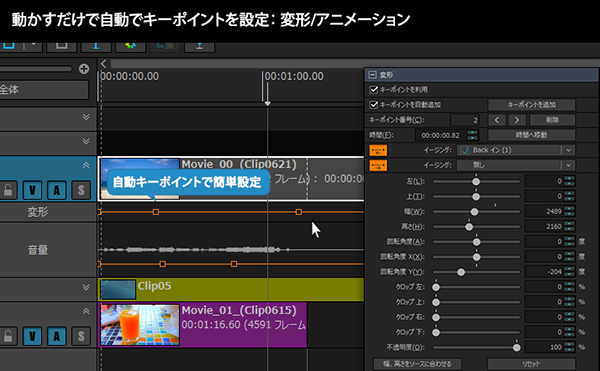
Task: Uncheck キーポイントを自動追加 checkbox
Action: pos(373,104)
